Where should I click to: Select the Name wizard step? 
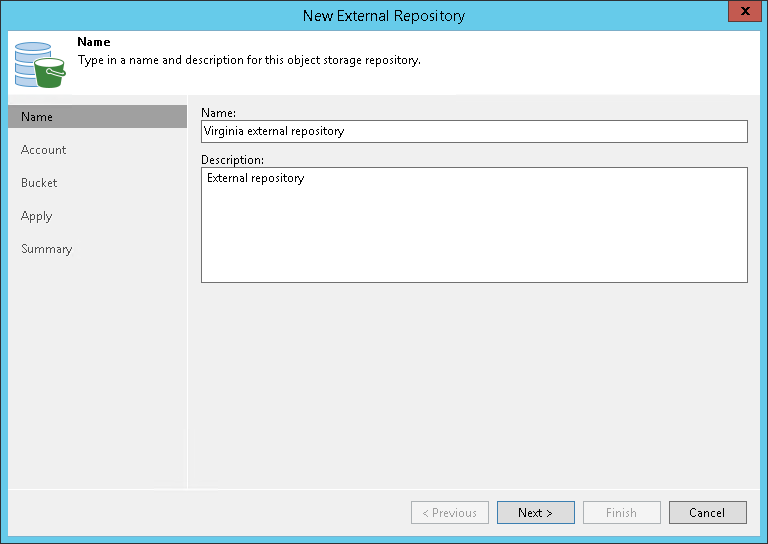point(97,117)
